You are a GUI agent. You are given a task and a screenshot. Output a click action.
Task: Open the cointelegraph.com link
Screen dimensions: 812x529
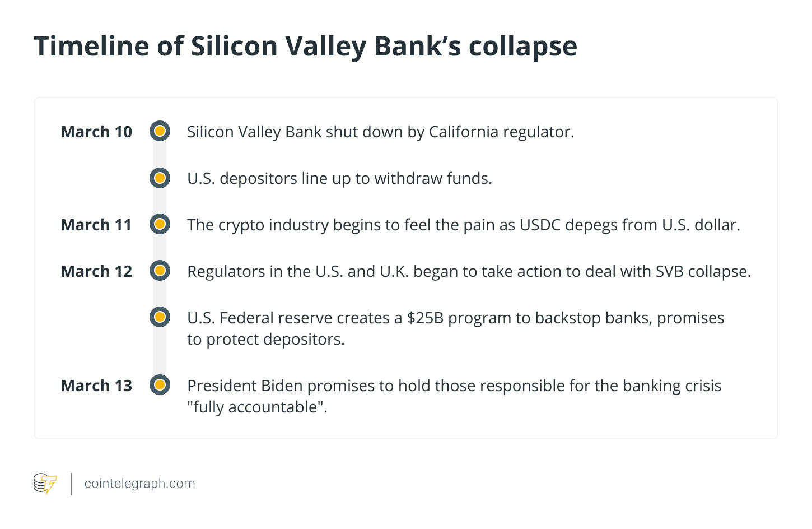[x=139, y=484]
